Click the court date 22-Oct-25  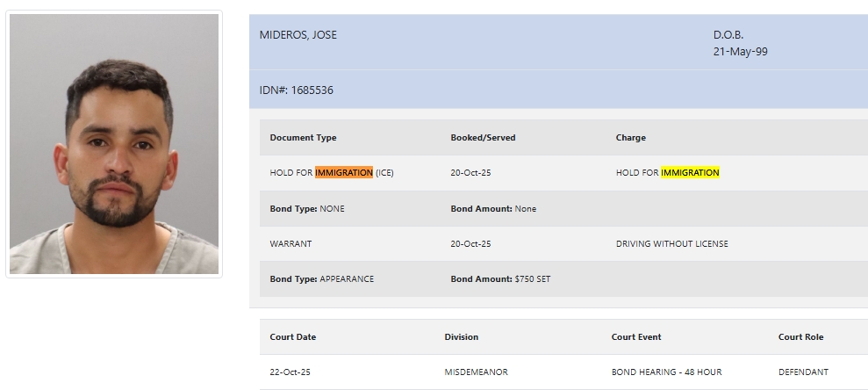[x=290, y=372]
